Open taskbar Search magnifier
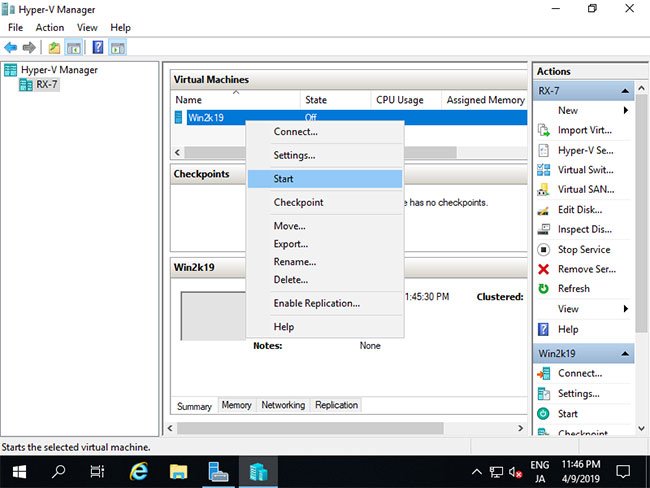The image size is (650, 488). [58, 472]
